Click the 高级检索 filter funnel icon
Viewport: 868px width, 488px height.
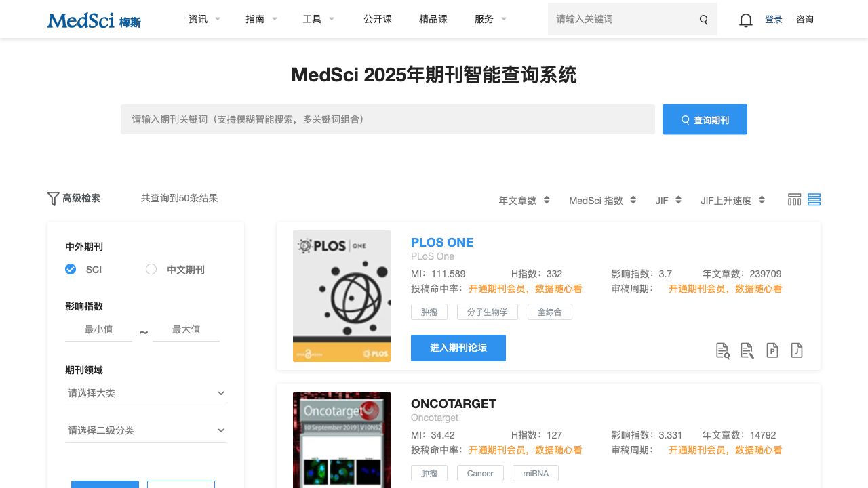coord(54,199)
